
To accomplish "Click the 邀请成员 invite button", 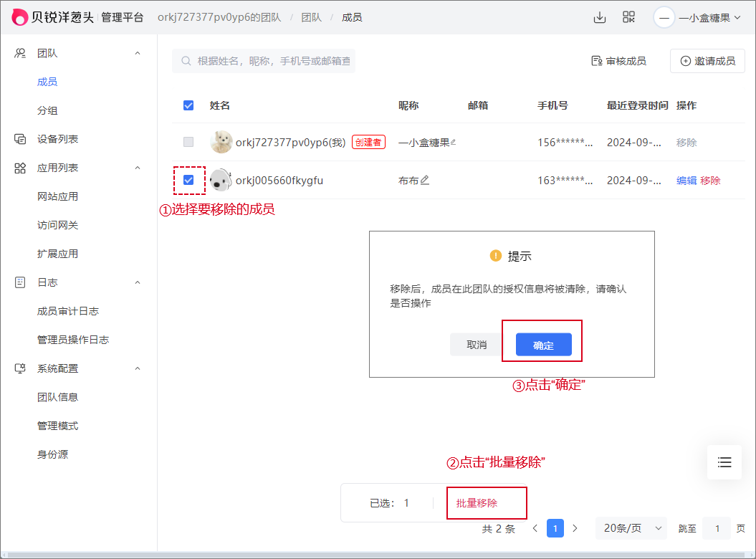I will 707,61.
